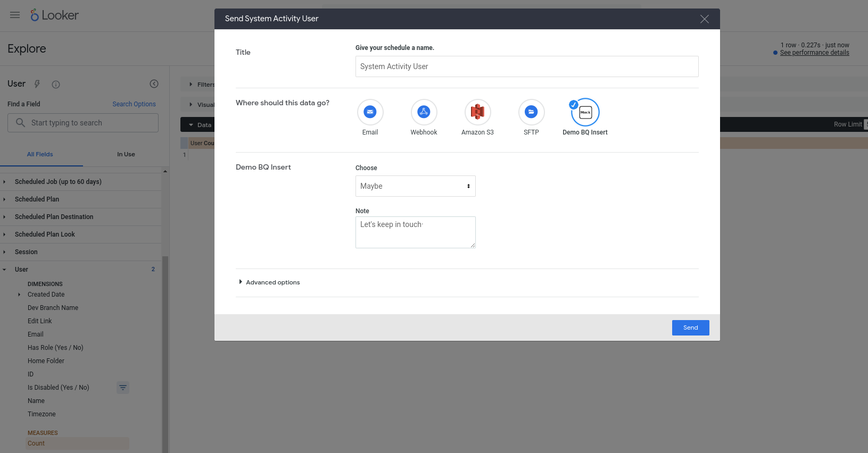Toggle filter on Is Disabled field
Image resolution: width=868 pixels, height=453 pixels.
123,388
